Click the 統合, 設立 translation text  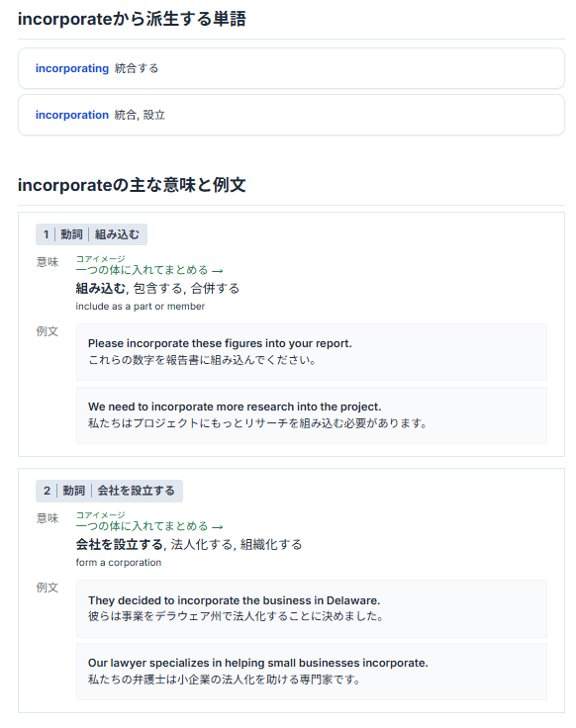click(x=140, y=115)
